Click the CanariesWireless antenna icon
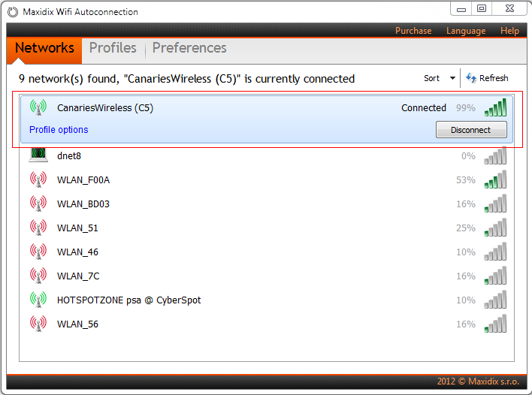Viewport: 532px width, 395px height. 38,107
